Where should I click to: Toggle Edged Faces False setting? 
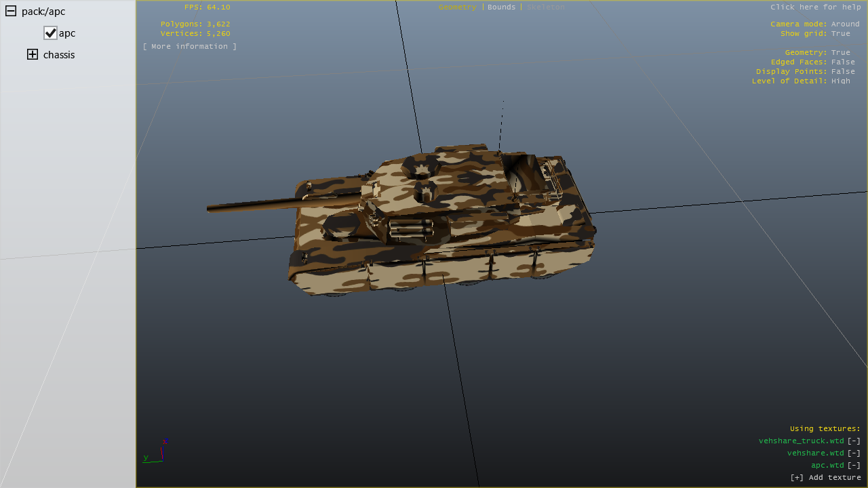(x=843, y=62)
